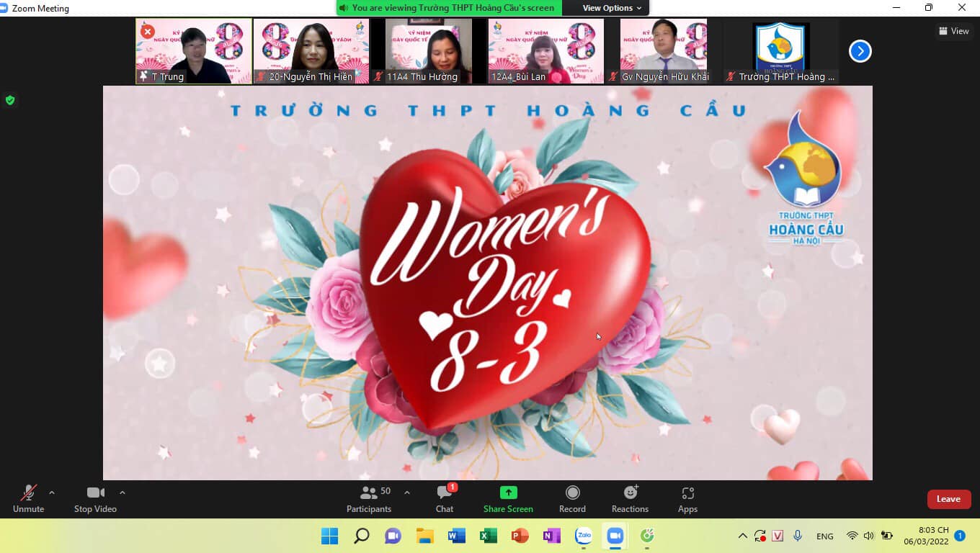Open Windows Start menu
This screenshot has height=553, width=980.
click(x=330, y=536)
